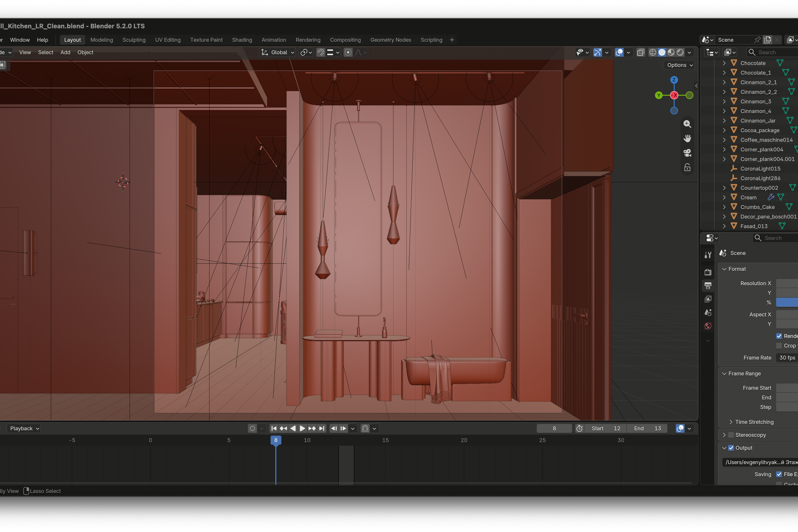The height and width of the screenshot is (532, 798).
Task: Open Tool properties tab icon
Action: point(708,255)
